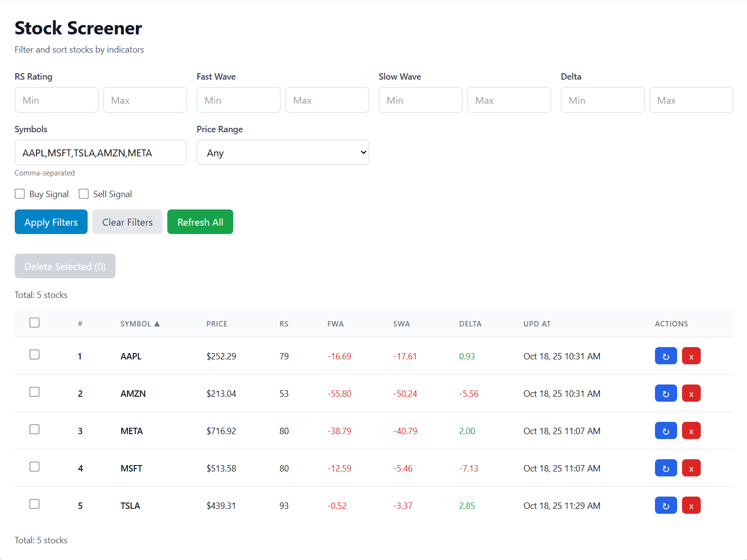
Task: Delete the AMZN stock row
Action: [x=691, y=393]
